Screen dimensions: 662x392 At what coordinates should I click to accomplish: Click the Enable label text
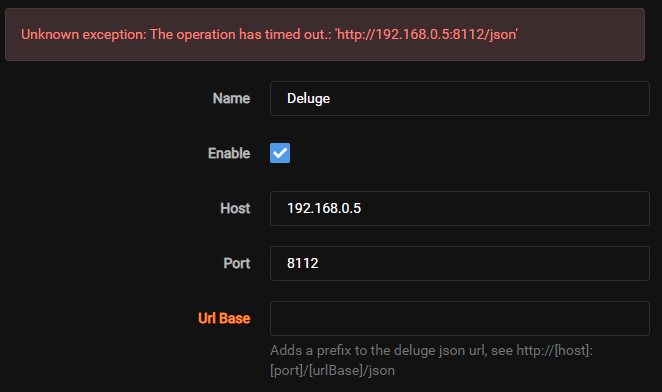click(229, 153)
